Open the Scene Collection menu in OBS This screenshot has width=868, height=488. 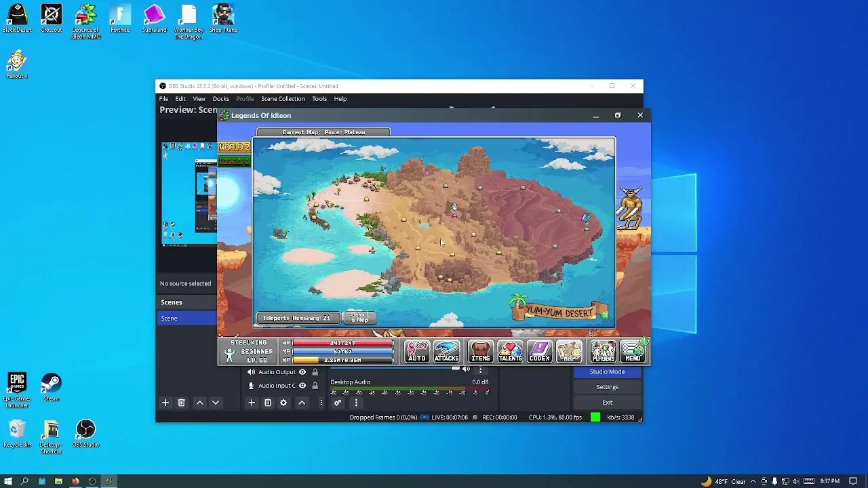click(x=283, y=99)
